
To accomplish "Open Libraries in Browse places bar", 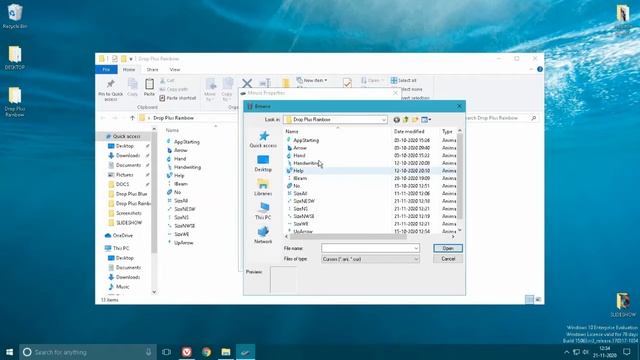I will click(263, 187).
